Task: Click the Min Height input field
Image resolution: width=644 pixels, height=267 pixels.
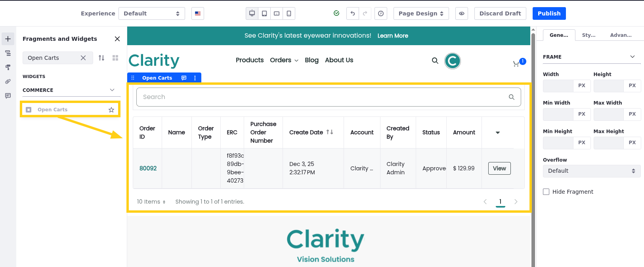Action: click(x=558, y=143)
